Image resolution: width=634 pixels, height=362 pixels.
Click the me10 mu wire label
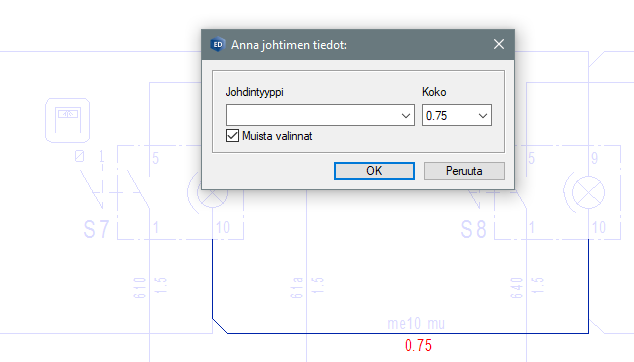pos(416,324)
